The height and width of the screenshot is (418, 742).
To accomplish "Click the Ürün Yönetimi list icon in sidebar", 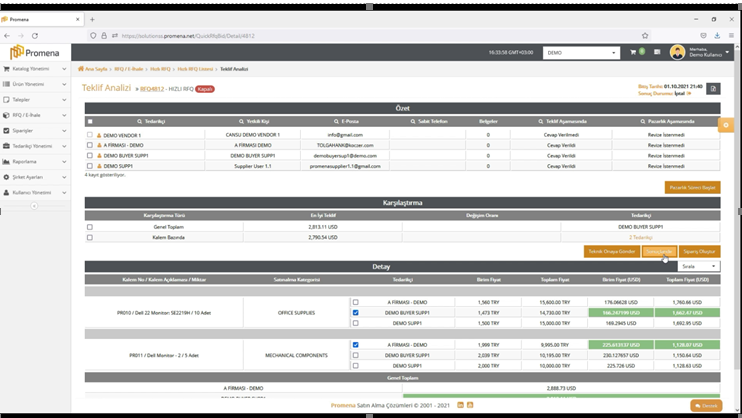I will click(x=6, y=84).
